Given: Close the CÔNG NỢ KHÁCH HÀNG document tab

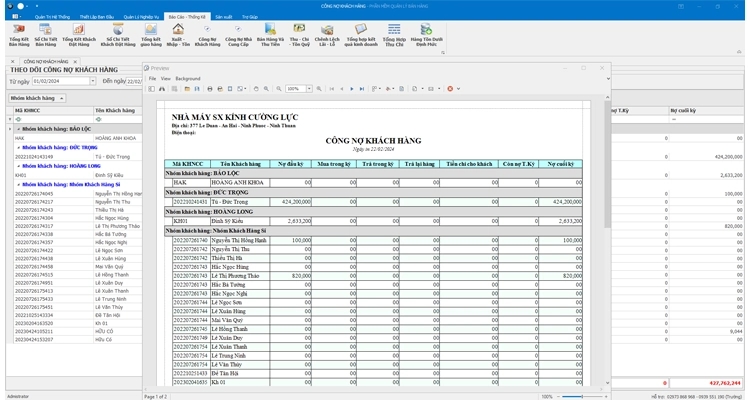Looking at the screenshot, I should 76,61.
